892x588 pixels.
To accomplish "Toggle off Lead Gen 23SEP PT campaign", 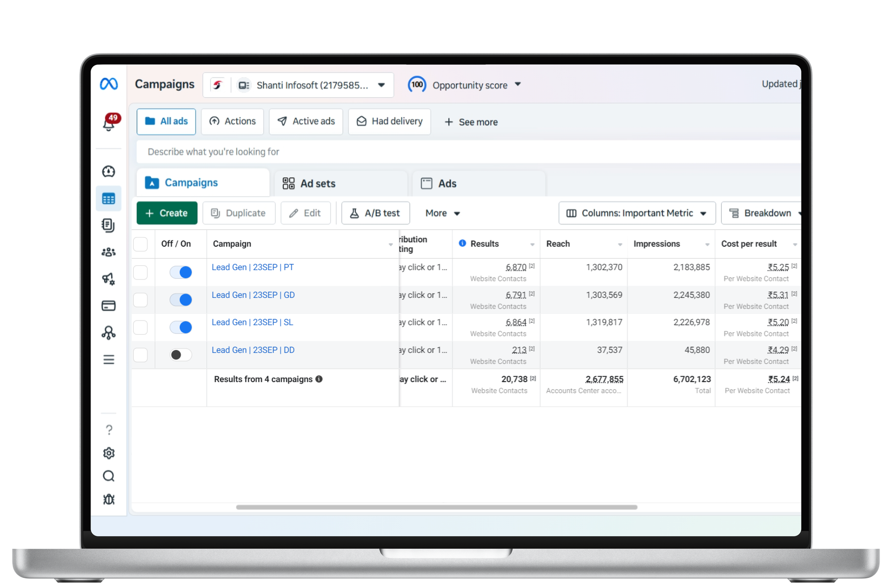I will [181, 272].
